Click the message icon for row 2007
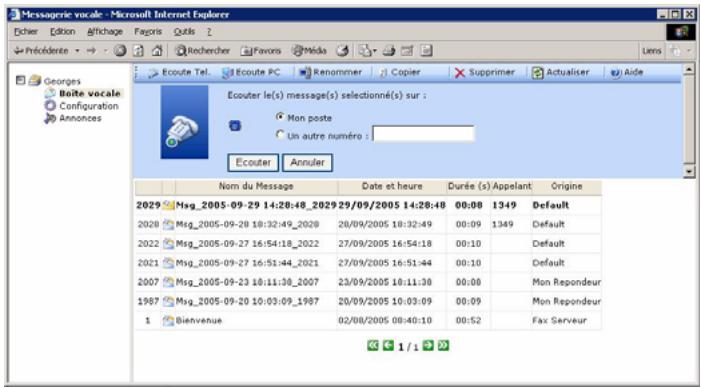701x387 pixels. (168, 282)
